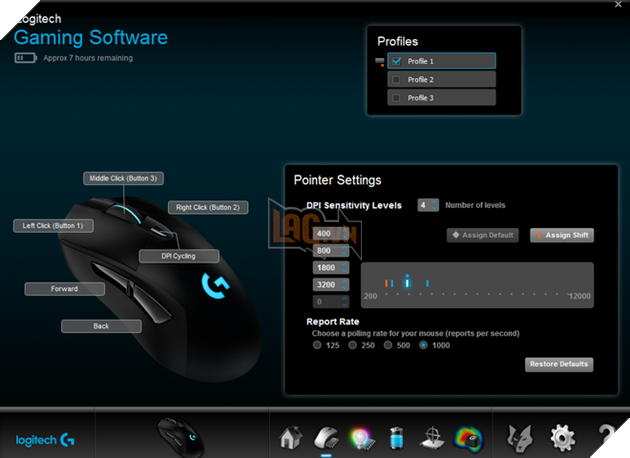
Task: Close the Gaming Software window
Action: [618, 4]
